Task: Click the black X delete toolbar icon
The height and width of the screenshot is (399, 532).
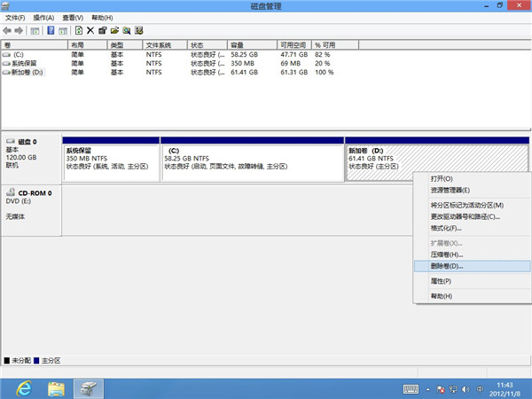Action: [90, 30]
